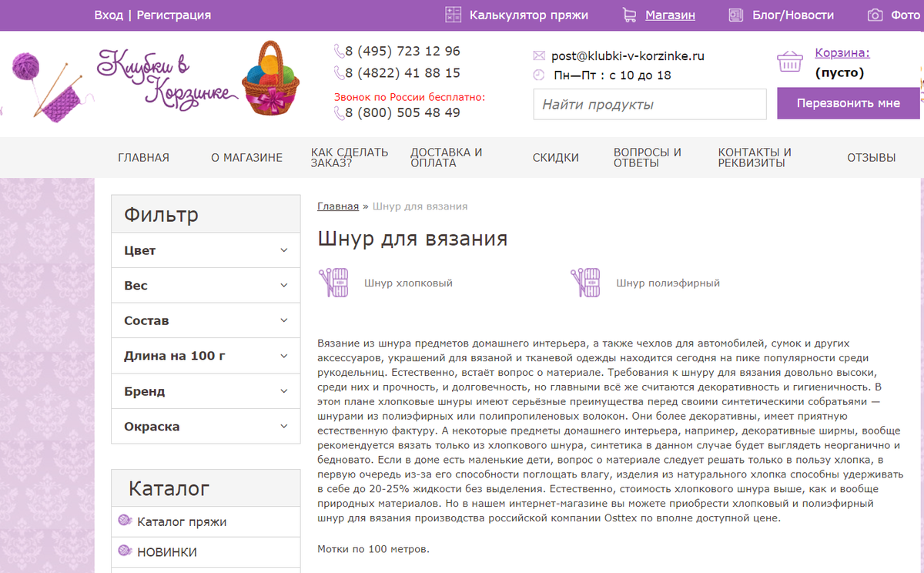Viewport: 924px width, 573px height.
Task: Expand the Цвет filter section
Action: tap(206, 250)
